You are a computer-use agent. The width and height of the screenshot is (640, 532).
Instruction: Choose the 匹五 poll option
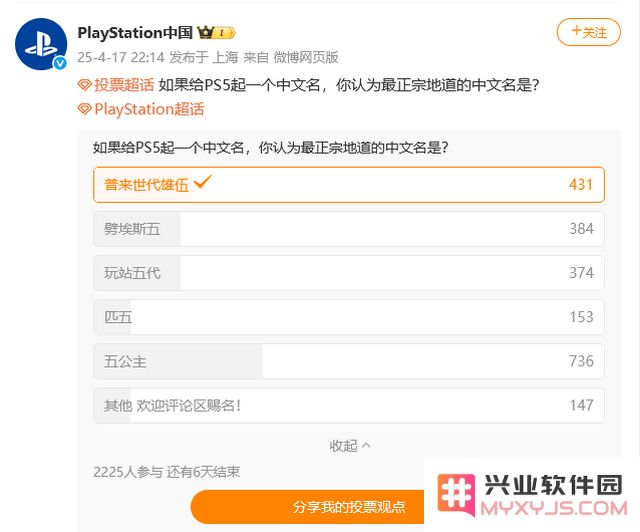(x=349, y=317)
